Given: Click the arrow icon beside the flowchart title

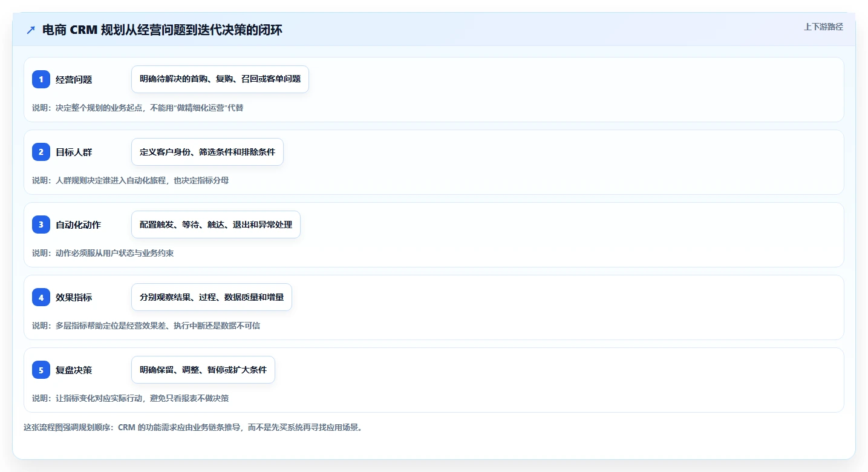Looking at the screenshot, I should [31, 30].
